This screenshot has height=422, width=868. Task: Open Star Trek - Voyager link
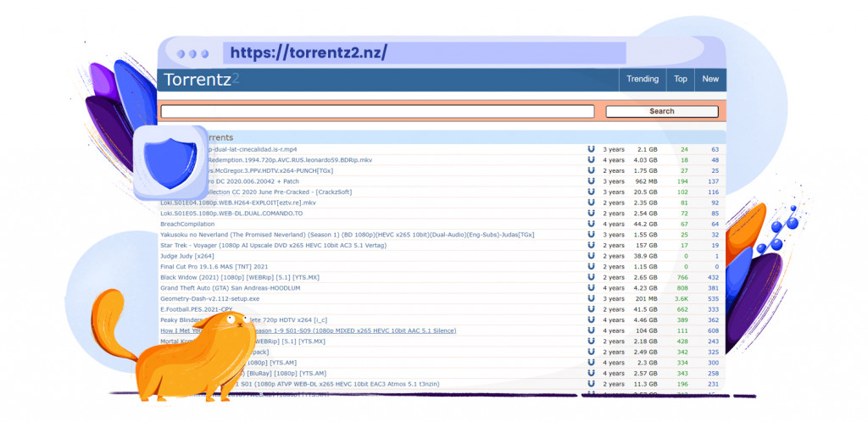point(273,245)
